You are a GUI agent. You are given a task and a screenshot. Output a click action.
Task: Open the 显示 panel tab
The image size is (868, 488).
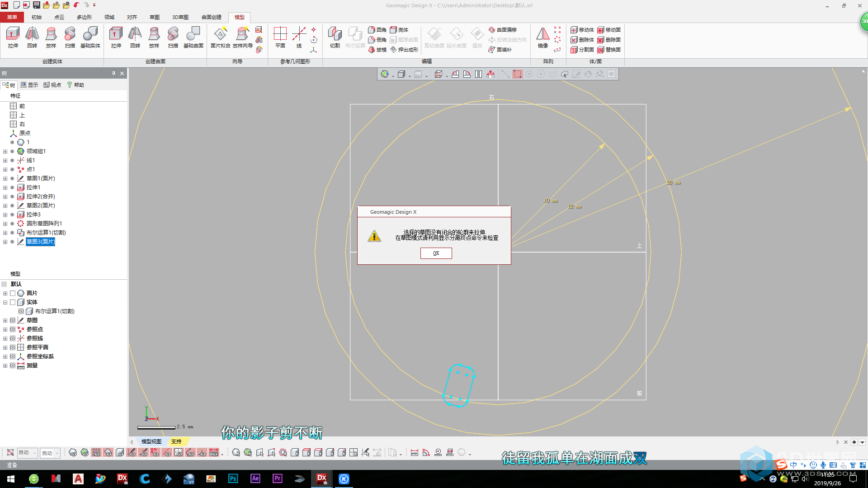[x=29, y=85]
